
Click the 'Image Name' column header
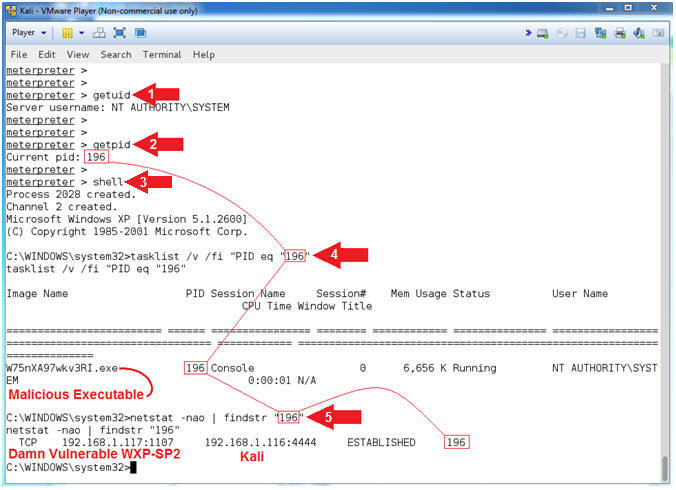coord(37,293)
